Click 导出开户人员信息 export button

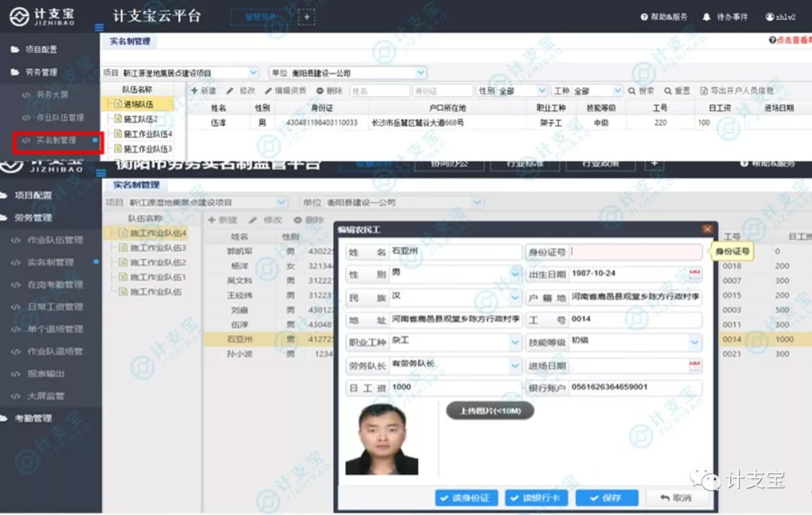[737, 90]
